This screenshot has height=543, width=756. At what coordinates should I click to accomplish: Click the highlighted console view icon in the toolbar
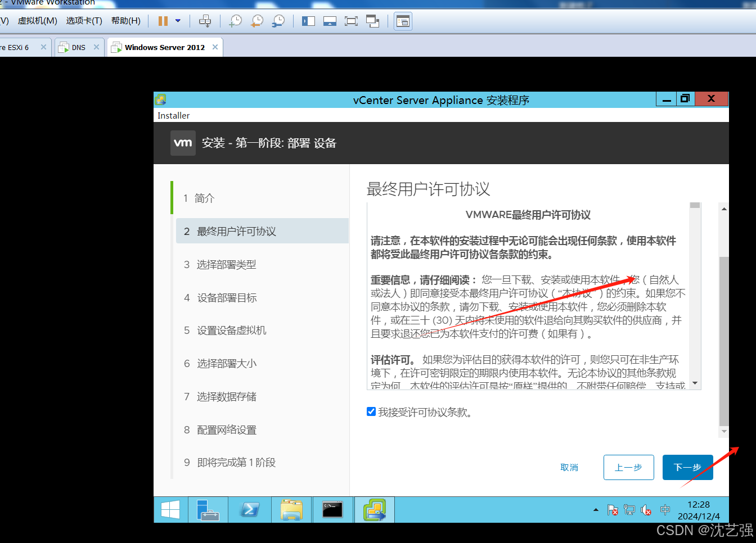(x=403, y=21)
